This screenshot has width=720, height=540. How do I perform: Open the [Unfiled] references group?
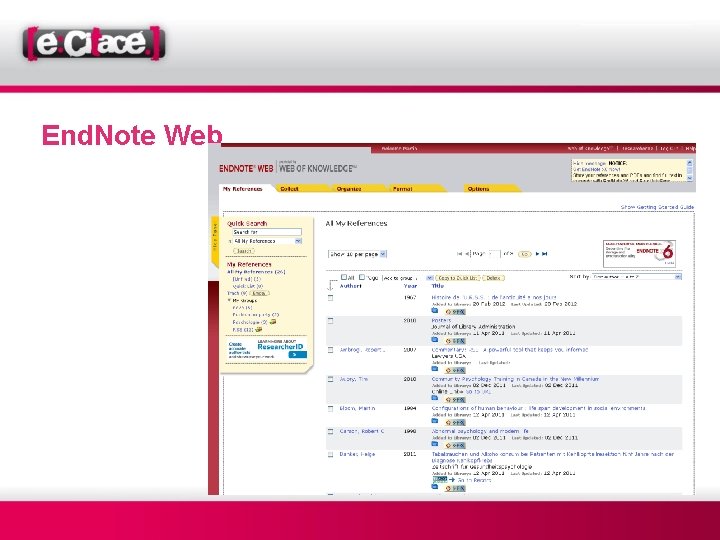point(247,279)
